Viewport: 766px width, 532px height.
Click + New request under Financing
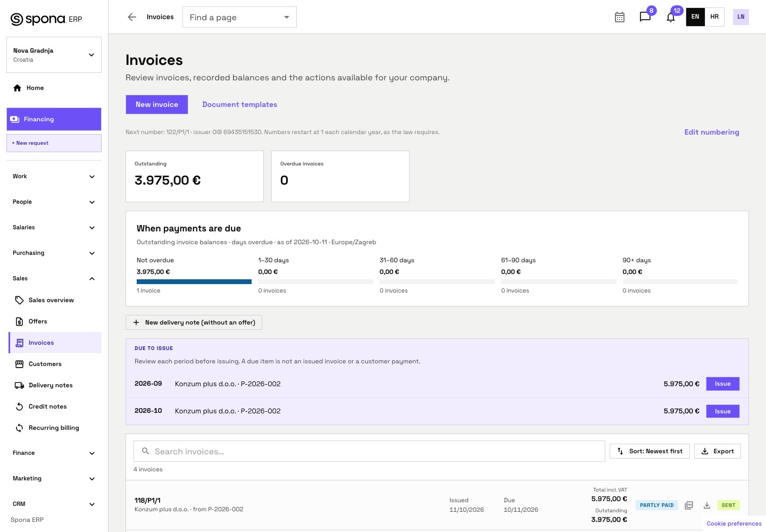pos(54,143)
